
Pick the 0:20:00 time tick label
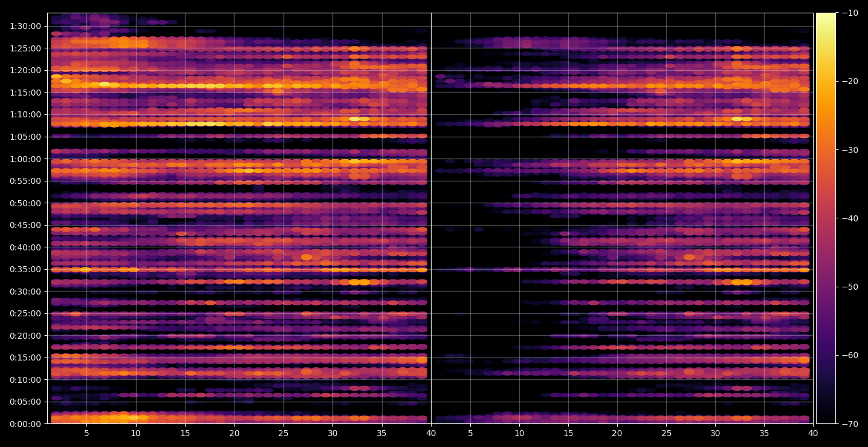[26, 336]
